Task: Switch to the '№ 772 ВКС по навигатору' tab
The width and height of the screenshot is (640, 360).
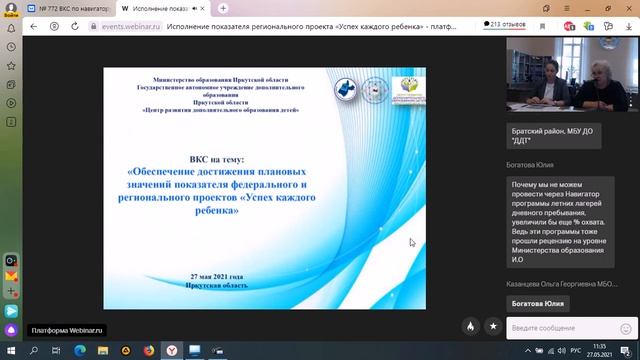Action: click(69, 8)
